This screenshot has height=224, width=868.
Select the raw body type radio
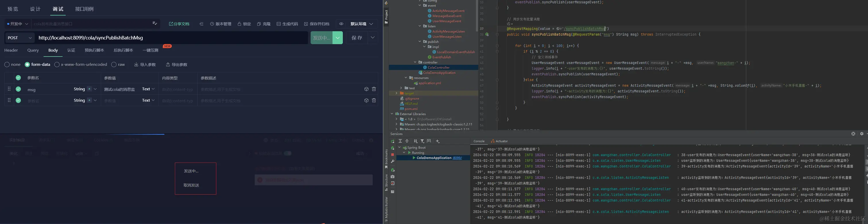(114, 64)
